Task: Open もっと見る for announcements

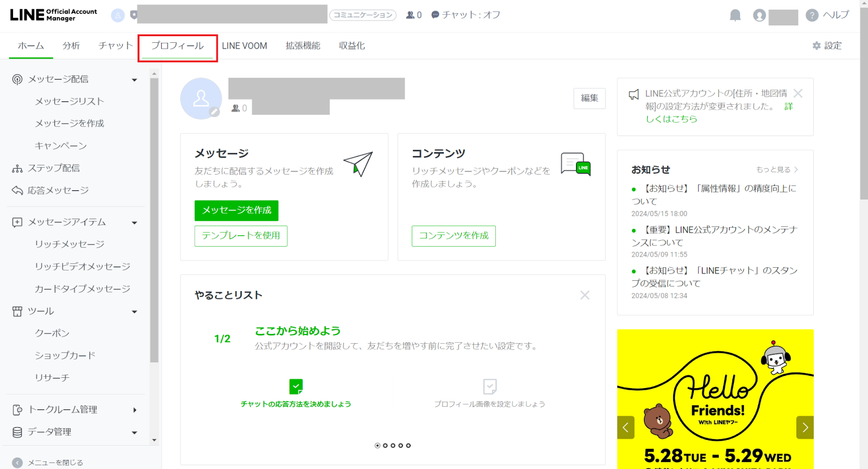Action: (777, 170)
